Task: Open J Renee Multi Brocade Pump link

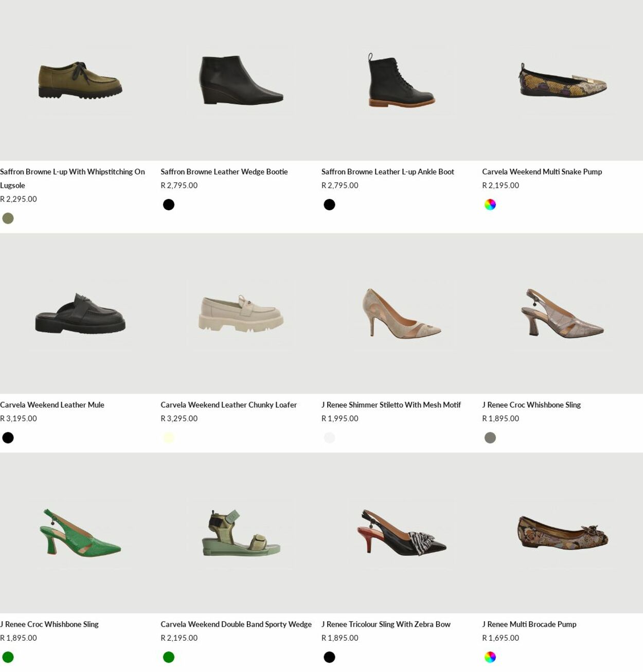Action: click(529, 624)
